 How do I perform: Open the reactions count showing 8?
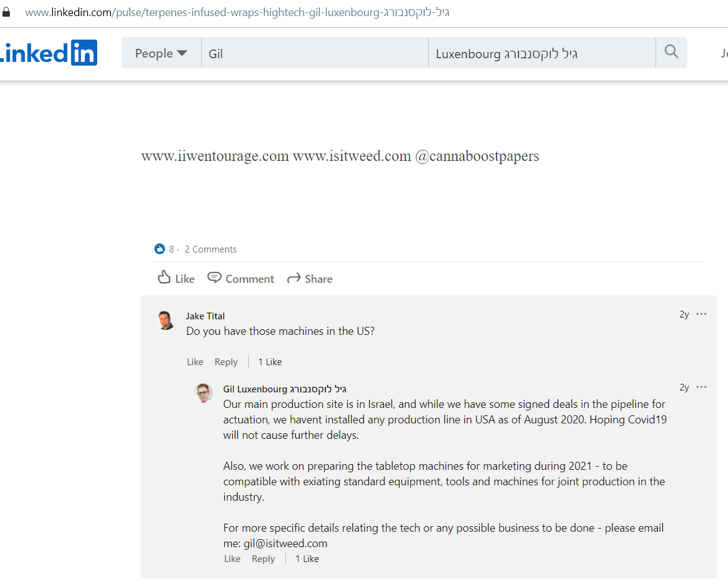(x=171, y=249)
